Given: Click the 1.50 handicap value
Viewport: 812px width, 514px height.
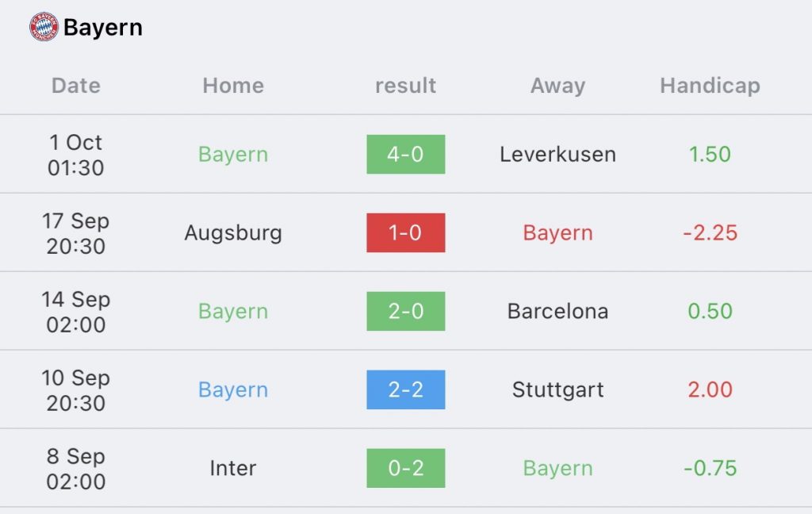Looking at the screenshot, I should 710,155.
